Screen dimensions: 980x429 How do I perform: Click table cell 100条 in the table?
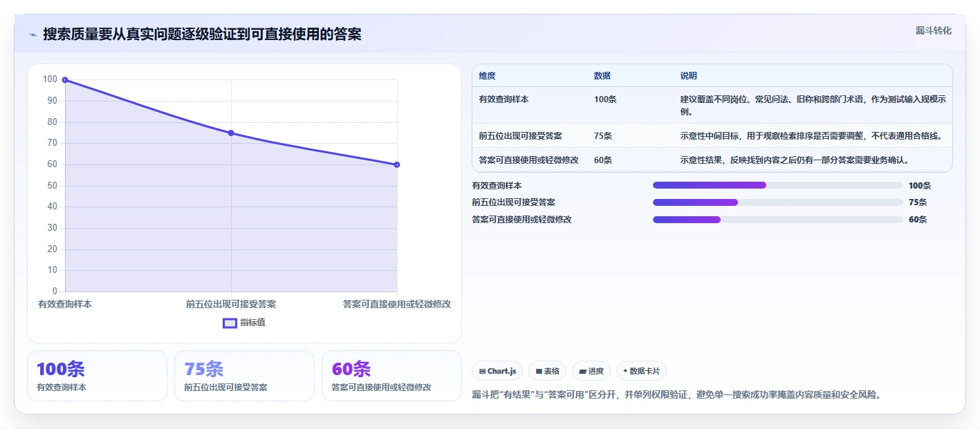coord(605,99)
